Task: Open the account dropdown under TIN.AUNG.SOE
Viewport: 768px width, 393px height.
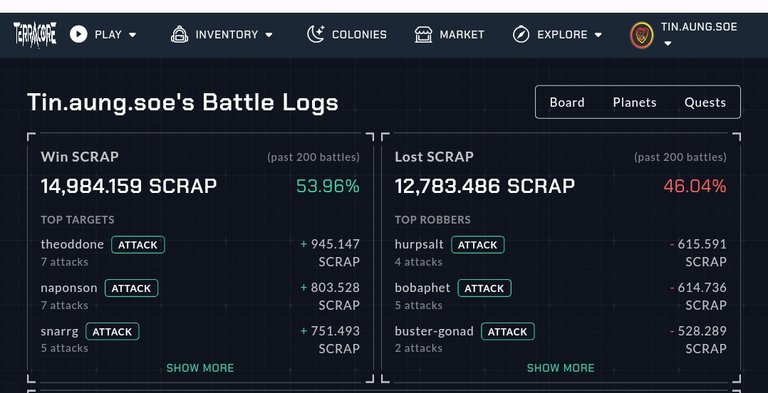Action: (667, 43)
